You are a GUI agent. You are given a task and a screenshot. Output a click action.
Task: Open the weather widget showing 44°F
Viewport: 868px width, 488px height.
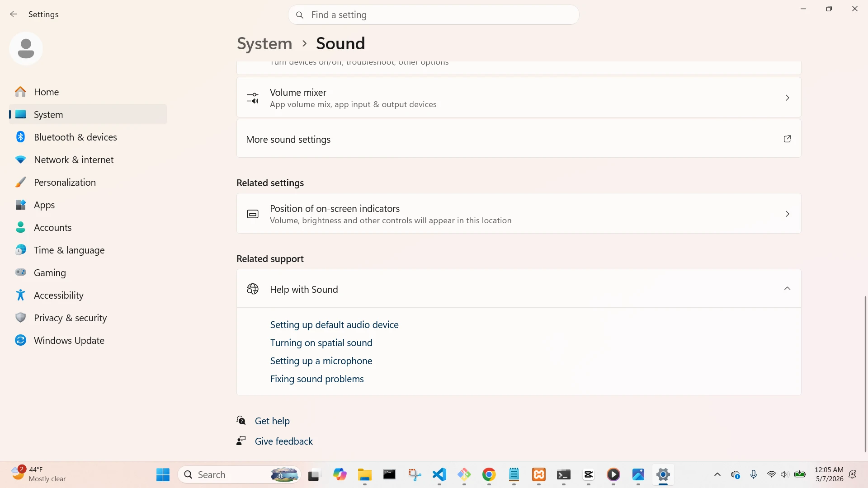tap(39, 474)
